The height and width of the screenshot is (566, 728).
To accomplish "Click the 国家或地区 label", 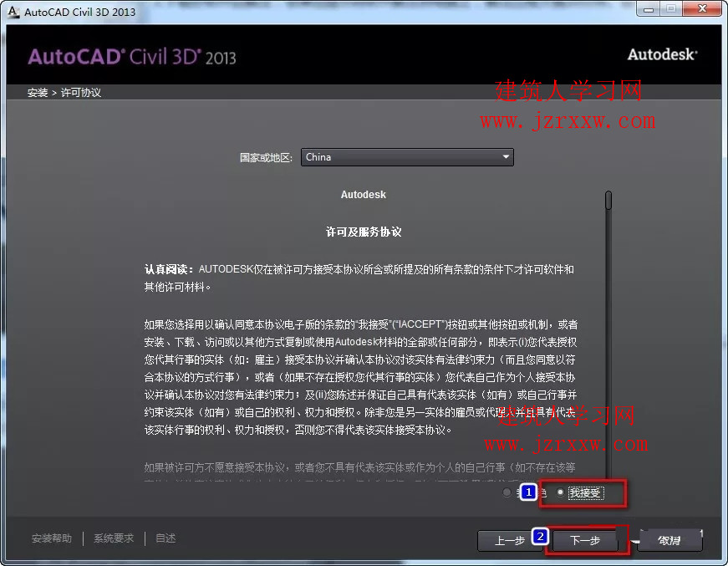I will click(x=266, y=157).
